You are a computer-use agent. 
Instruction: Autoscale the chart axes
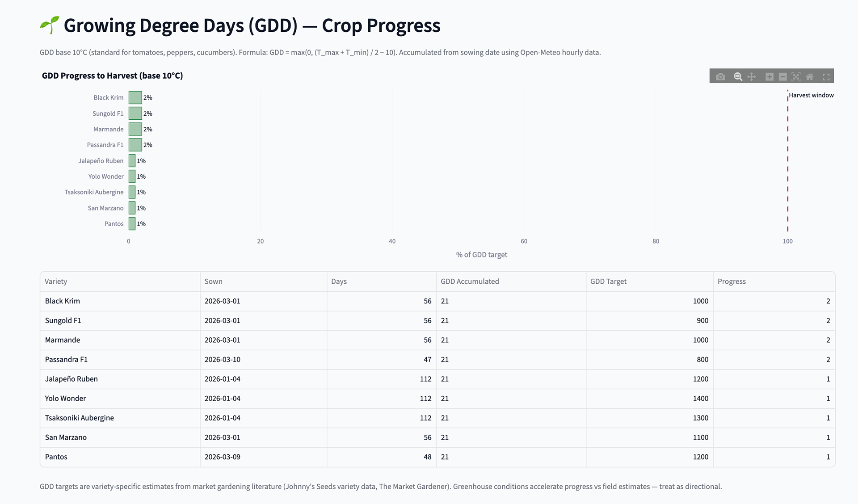pyautogui.click(x=796, y=77)
